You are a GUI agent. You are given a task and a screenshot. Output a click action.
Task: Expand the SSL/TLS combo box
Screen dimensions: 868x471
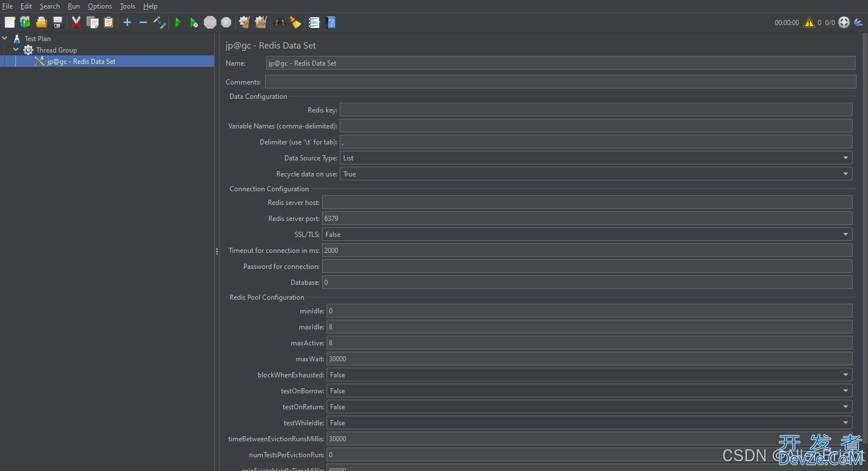click(586, 235)
